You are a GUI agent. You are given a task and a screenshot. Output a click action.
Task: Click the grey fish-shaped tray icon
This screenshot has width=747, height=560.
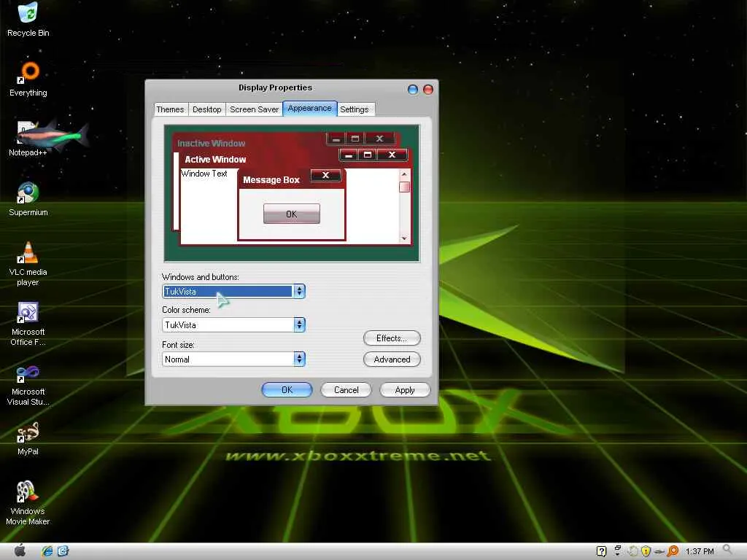pos(659,552)
